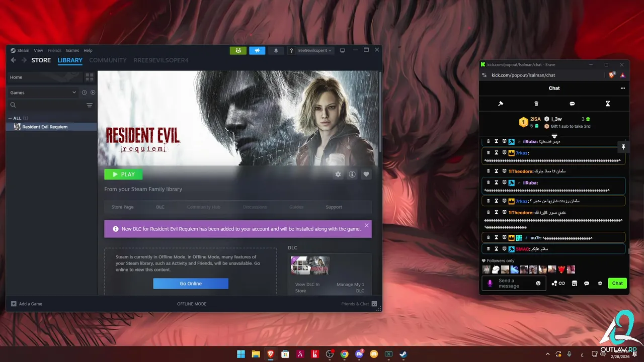Open game settings gear icon

pyautogui.click(x=338, y=174)
